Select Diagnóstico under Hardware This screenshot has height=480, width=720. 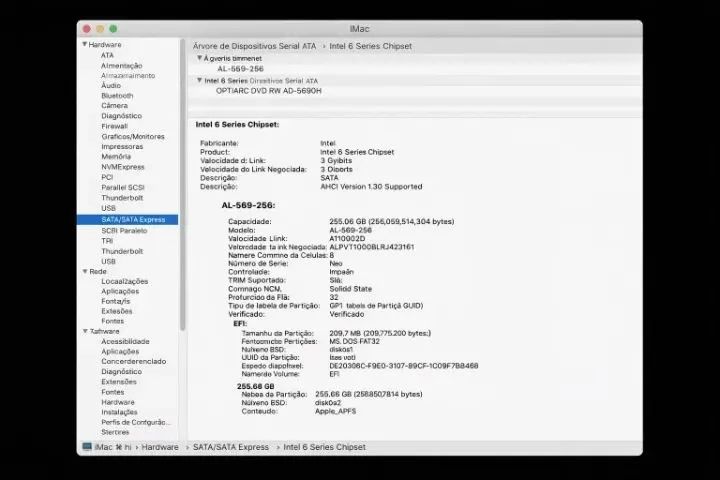(122, 116)
